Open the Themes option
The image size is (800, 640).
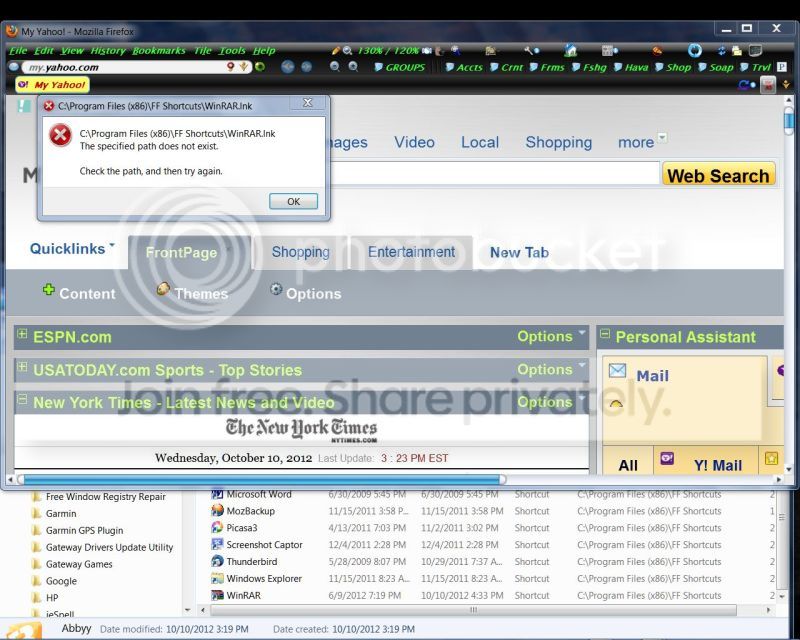[192, 292]
